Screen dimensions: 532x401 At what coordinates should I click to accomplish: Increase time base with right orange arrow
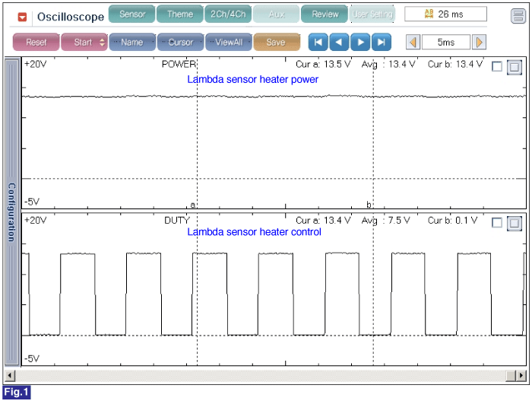pyautogui.click(x=479, y=42)
